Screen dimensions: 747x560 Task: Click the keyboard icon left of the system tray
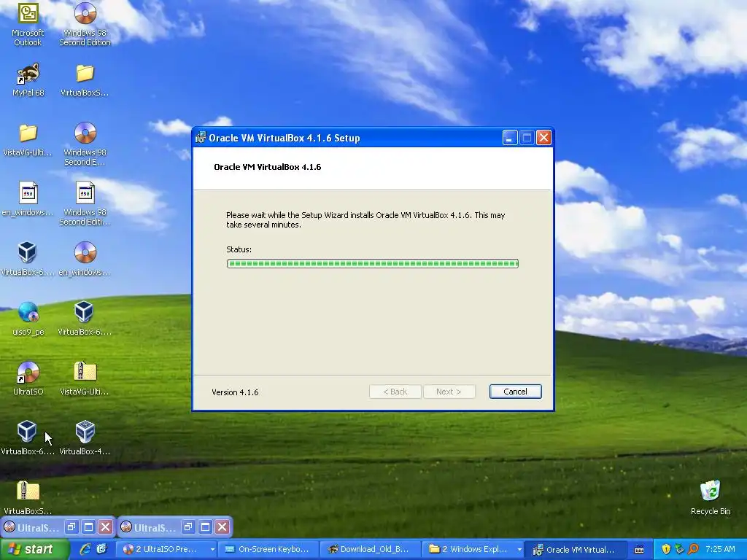pos(639,550)
